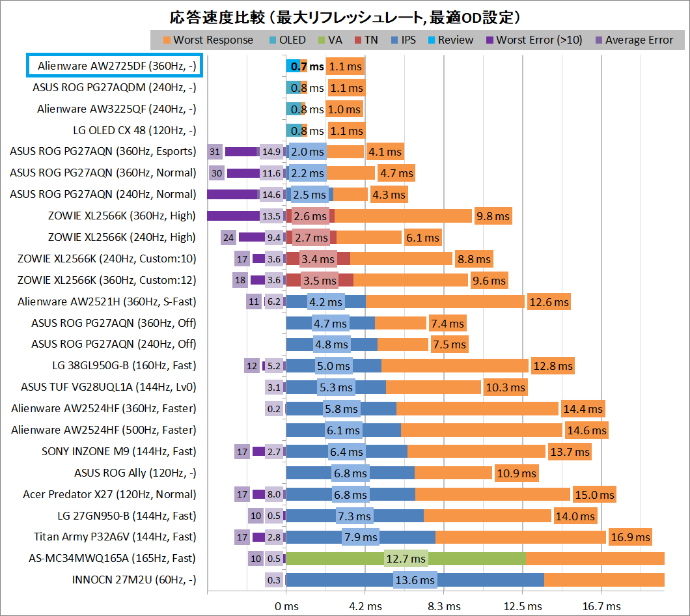Select ASUS ROG PG27AQN (360Hz, Esports) label
The height and width of the screenshot is (616, 690).
click(103, 152)
